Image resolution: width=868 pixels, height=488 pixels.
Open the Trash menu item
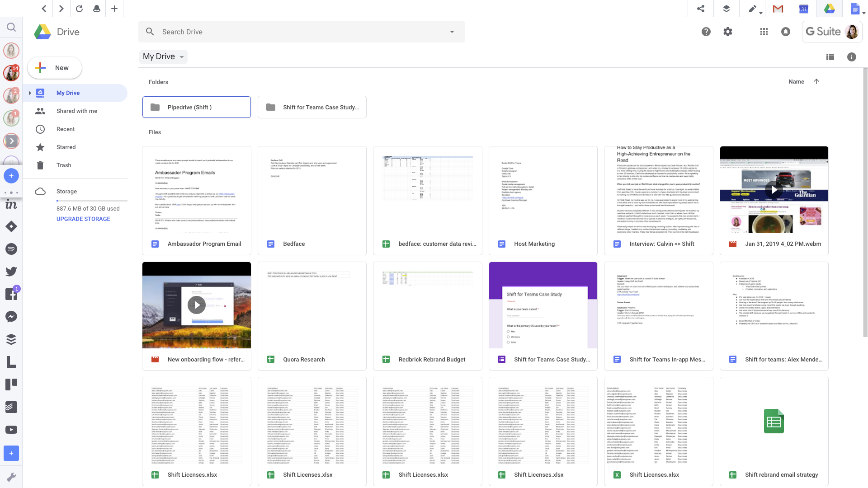click(64, 165)
